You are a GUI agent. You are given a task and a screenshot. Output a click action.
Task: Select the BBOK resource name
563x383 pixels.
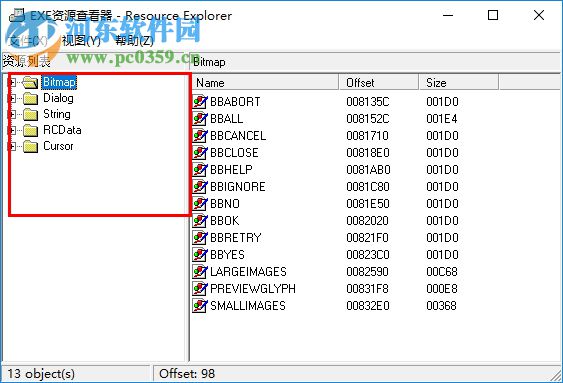pyautogui.click(x=224, y=220)
